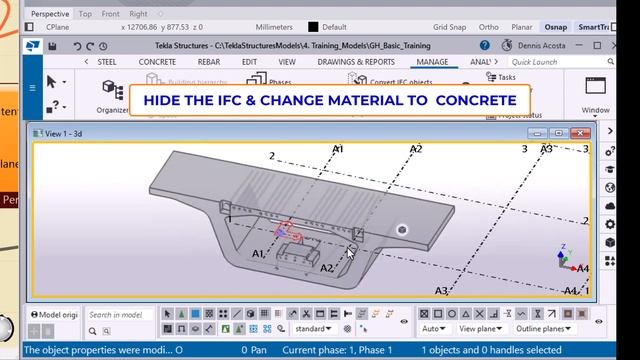Toggle Rhino Ortho mode
This screenshot has height=360, width=640.
click(x=489, y=27)
